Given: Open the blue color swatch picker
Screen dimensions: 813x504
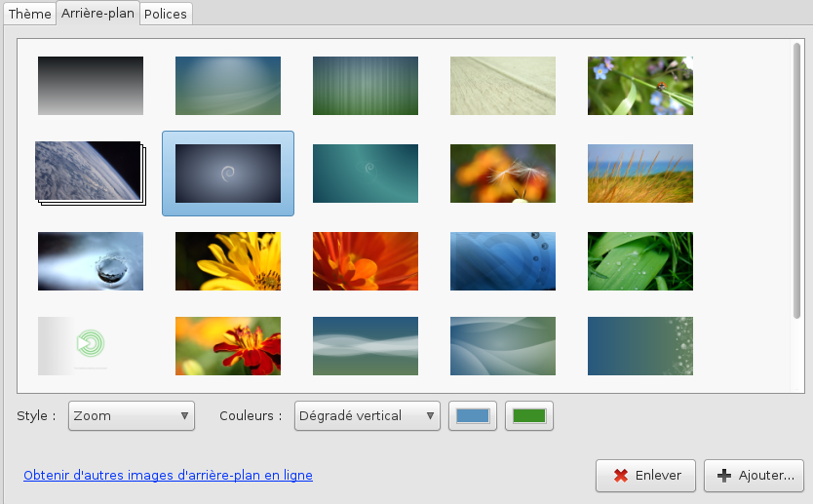Looking at the screenshot, I should coord(473,416).
